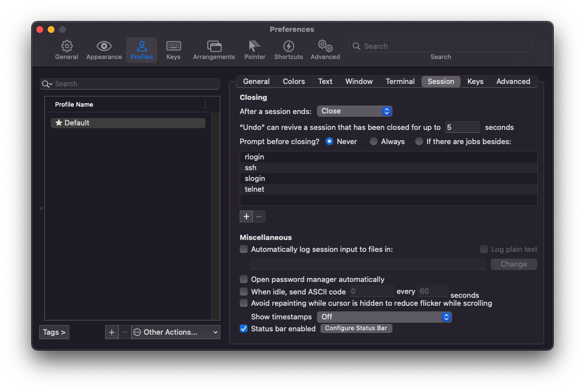Select rlogin in jobs list
Screen dimensions: 585x392
coord(388,157)
